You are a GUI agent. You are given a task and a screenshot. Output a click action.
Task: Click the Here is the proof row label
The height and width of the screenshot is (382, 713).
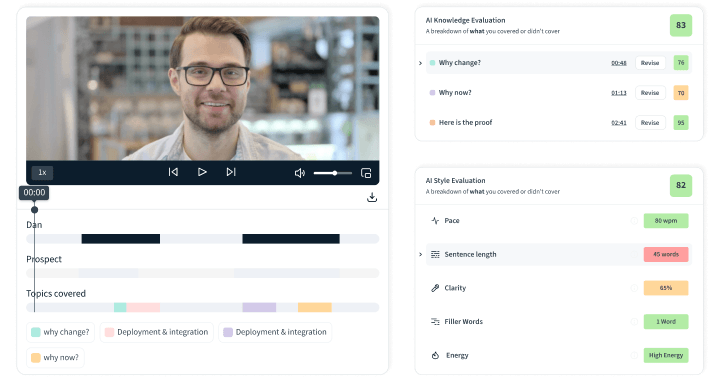click(x=465, y=123)
